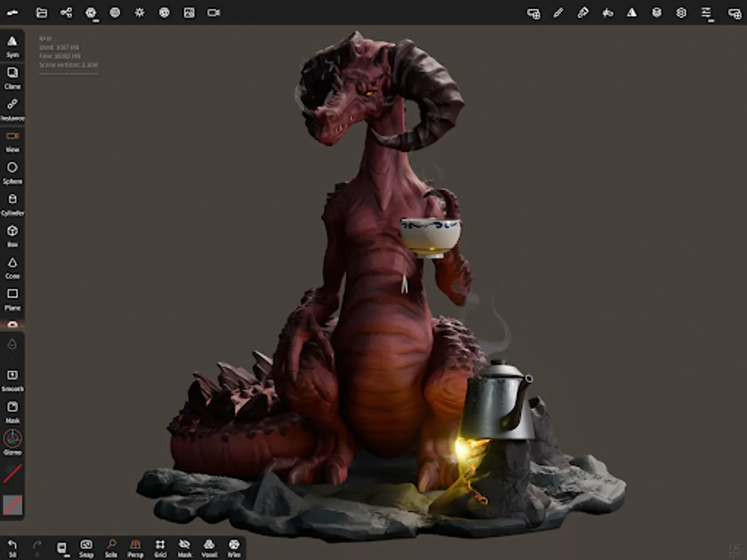Screen dimensions: 747x560
Task: Click the Voxel remesh button
Action: tap(209, 548)
